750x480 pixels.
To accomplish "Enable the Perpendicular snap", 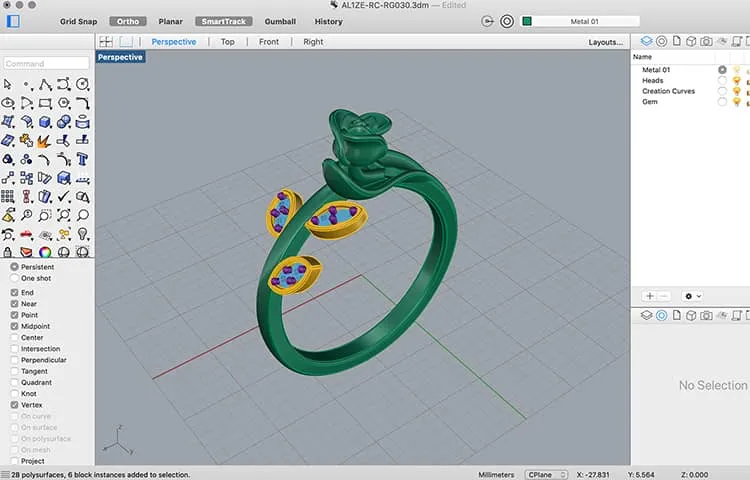I will click(14, 360).
